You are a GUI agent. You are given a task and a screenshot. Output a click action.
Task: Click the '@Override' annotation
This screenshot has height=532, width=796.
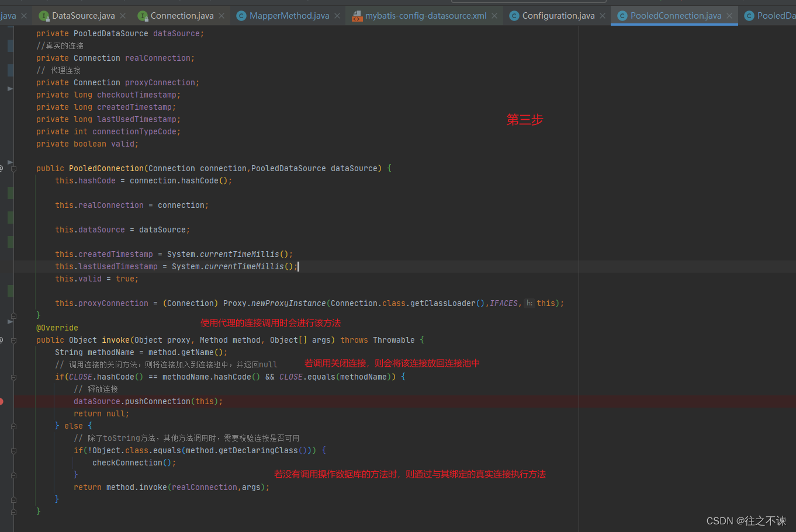click(x=57, y=328)
